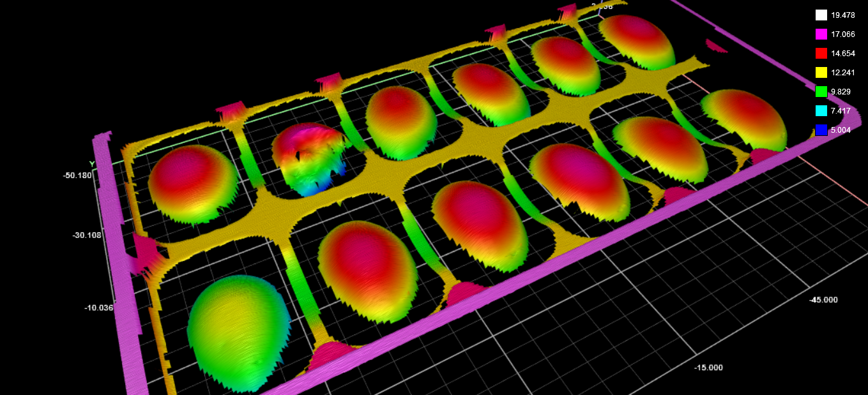Viewport: 868px width, 395px height.
Task: Choose the blue 5.004 legend swatch
Action: (x=821, y=130)
